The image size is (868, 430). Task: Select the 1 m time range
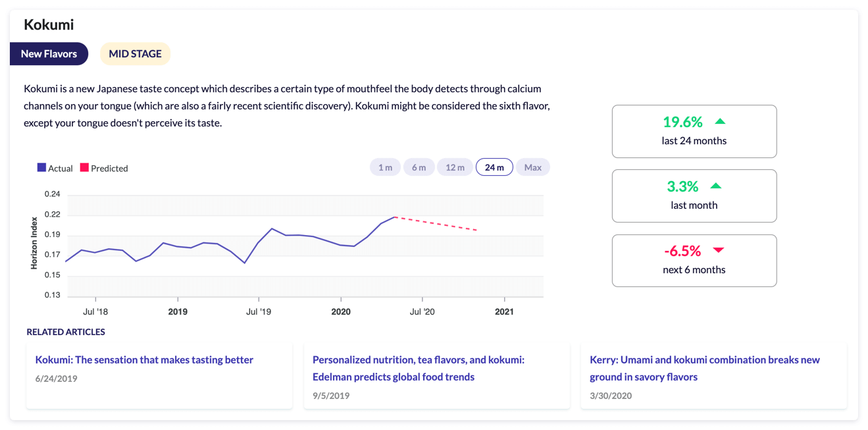385,167
